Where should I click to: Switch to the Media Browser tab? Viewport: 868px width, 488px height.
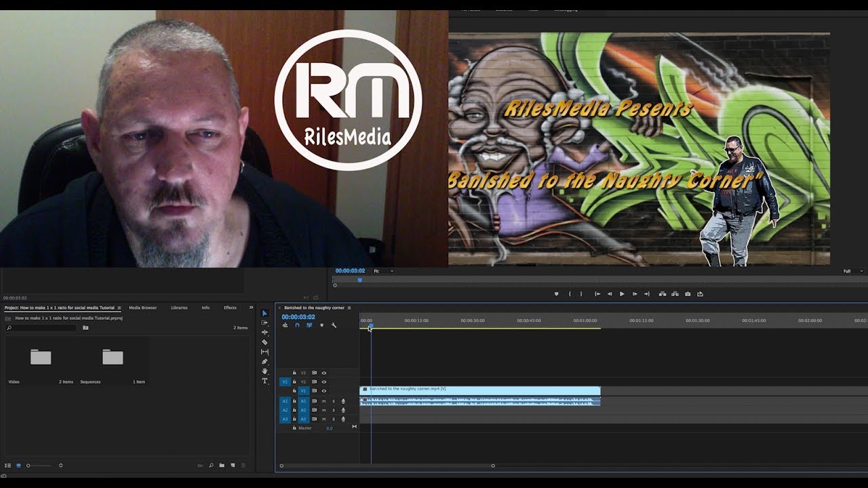point(142,308)
